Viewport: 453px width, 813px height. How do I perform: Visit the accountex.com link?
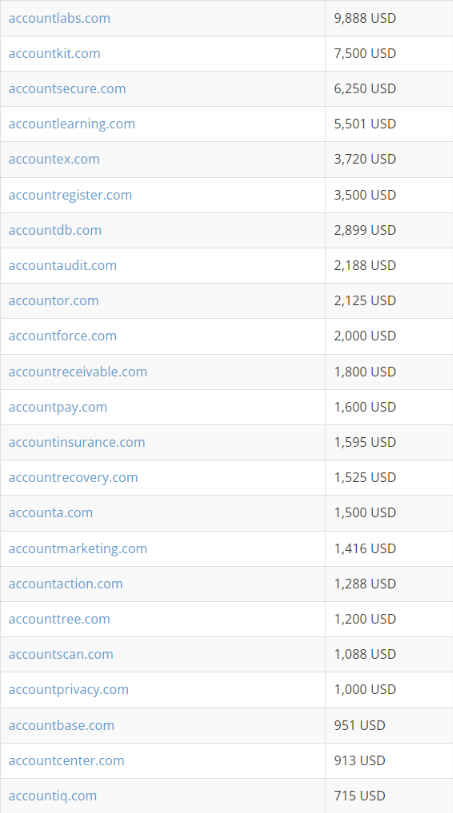pyautogui.click(x=54, y=159)
